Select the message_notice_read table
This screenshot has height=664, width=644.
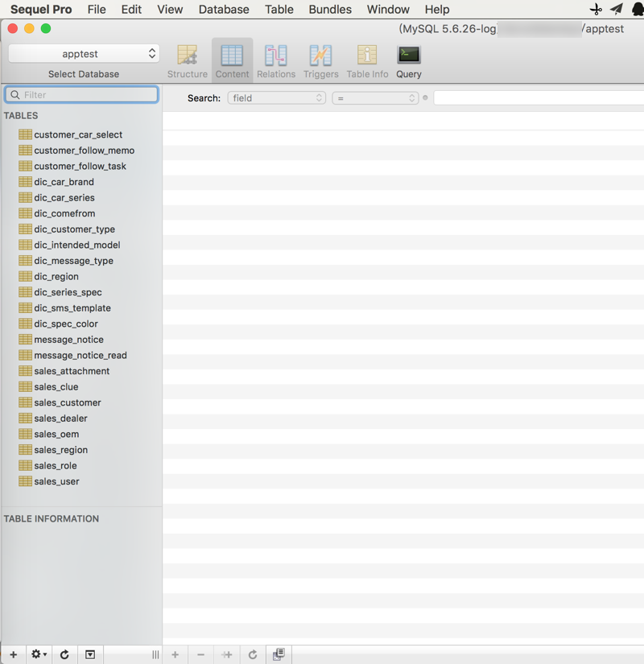point(82,355)
